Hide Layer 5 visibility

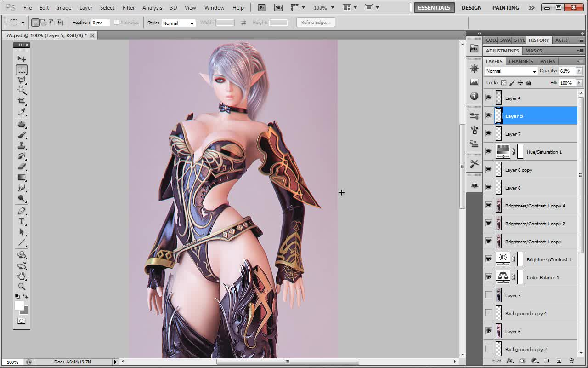tap(488, 115)
